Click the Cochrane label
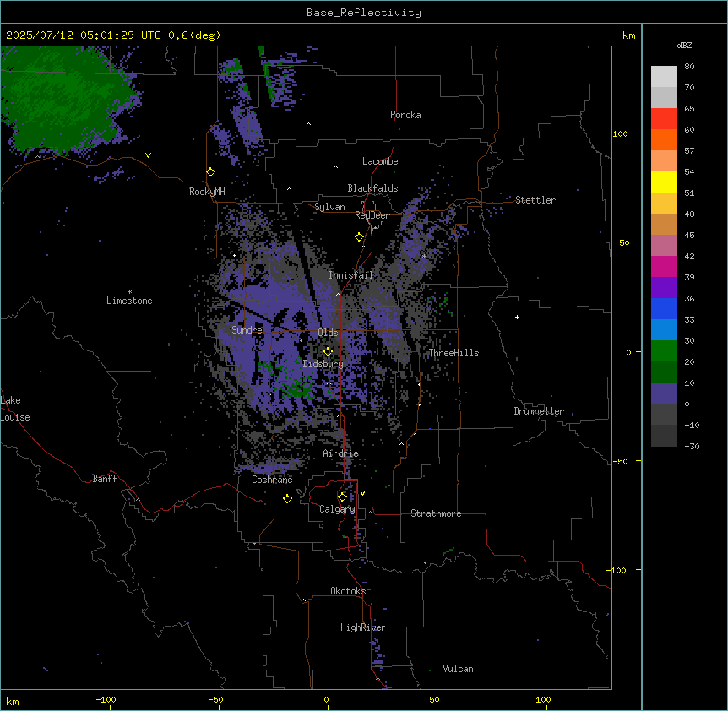The image size is (728, 711). [x=272, y=480]
